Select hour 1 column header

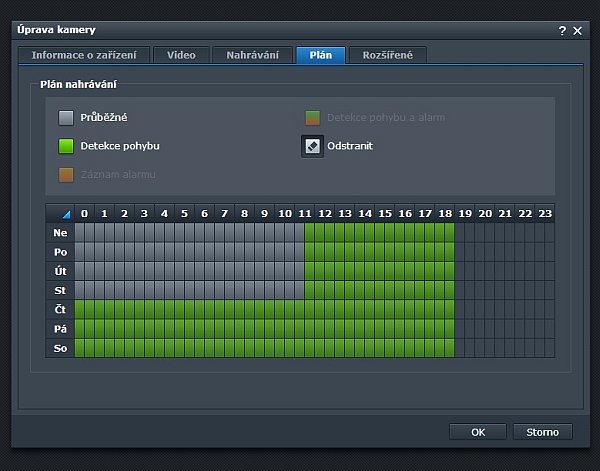[x=104, y=213]
